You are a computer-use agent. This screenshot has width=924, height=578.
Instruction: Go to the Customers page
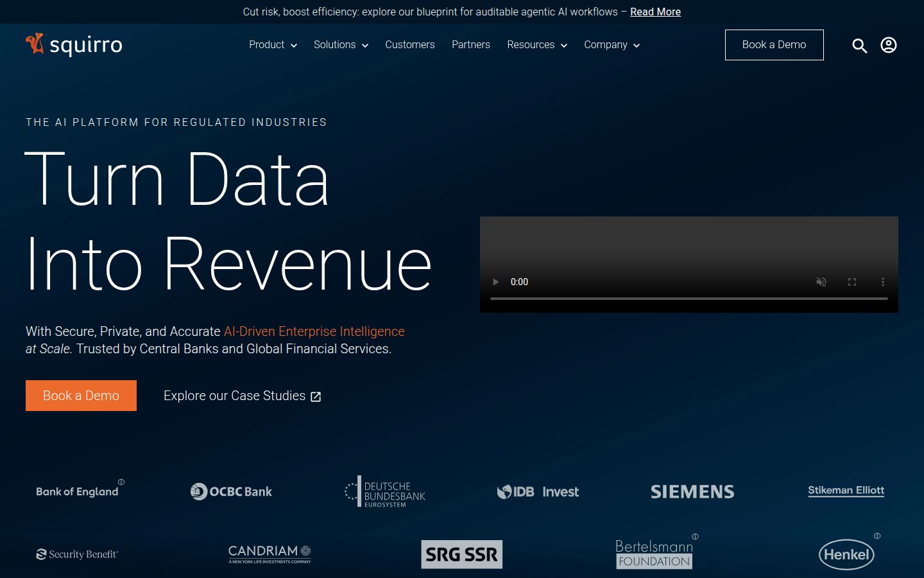(409, 45)
